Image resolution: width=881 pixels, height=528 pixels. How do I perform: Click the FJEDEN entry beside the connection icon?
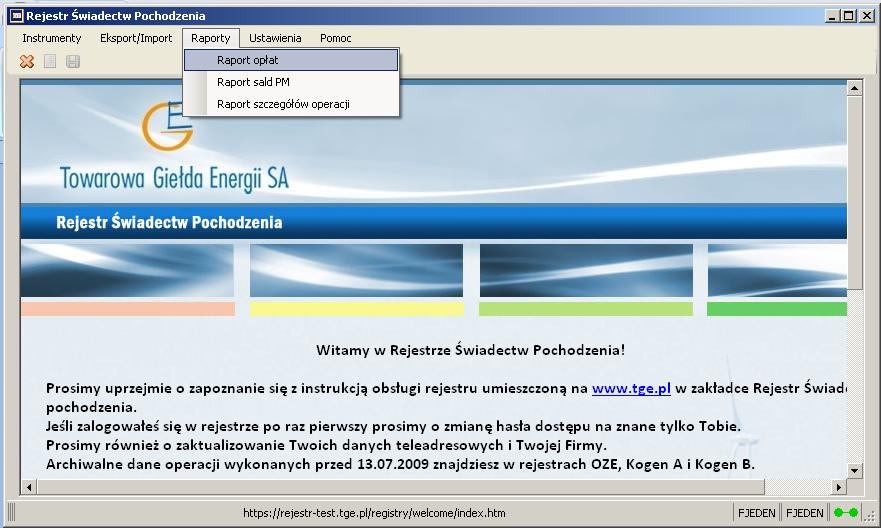tap(805, 513)
